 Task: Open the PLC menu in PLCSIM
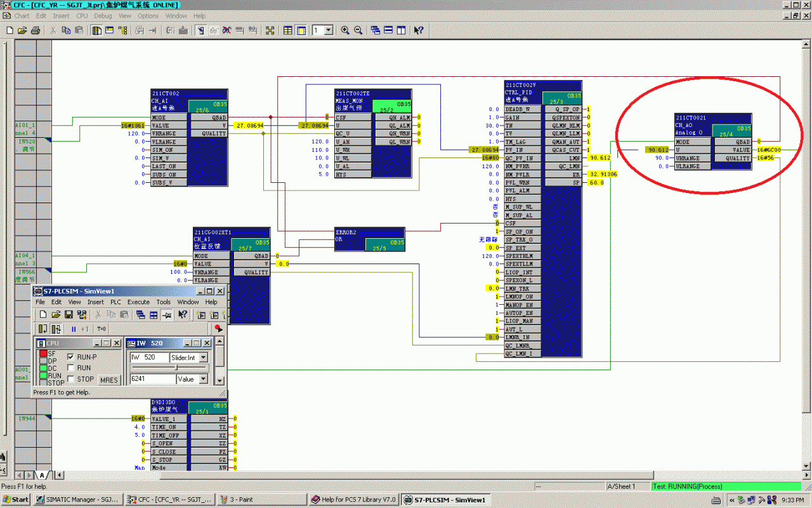pos(115,302)
